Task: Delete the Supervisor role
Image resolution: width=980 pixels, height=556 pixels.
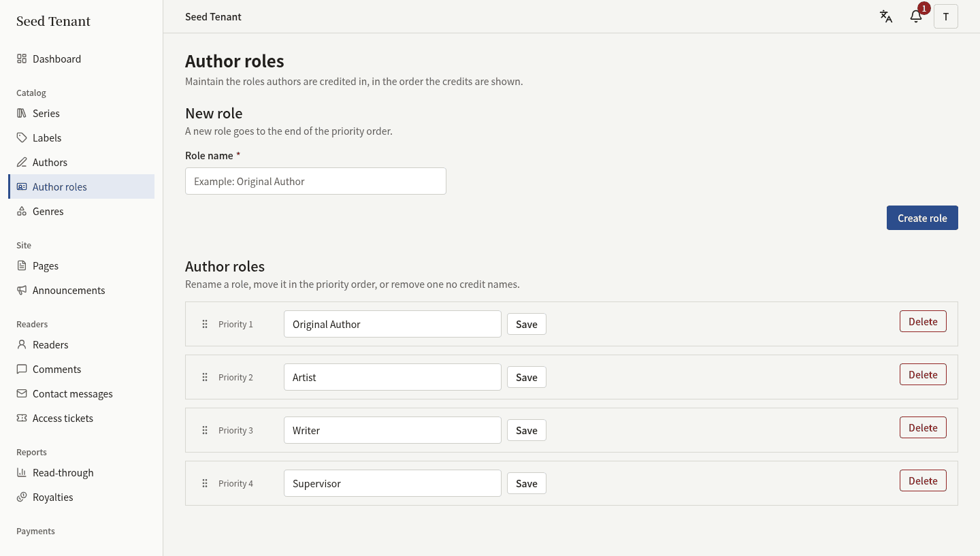Action: pos(923,480)
